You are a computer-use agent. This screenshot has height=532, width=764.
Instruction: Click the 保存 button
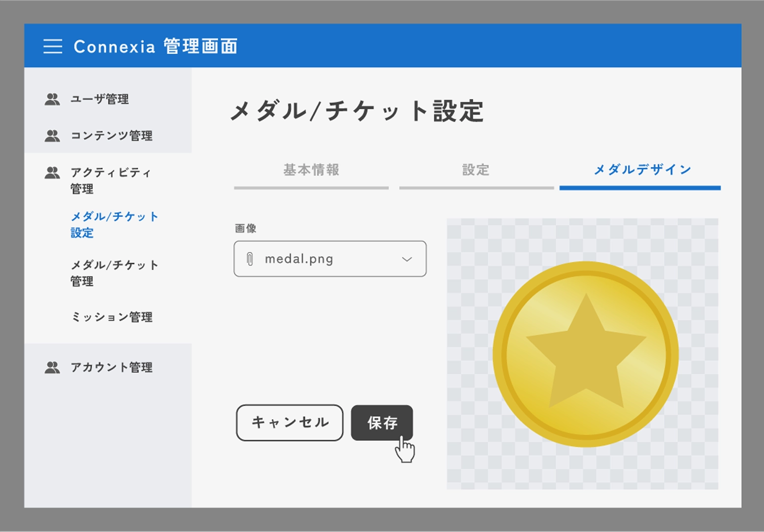382,423
